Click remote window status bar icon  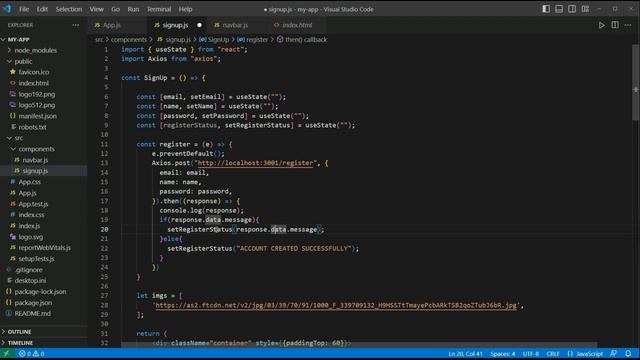point(6,353)
